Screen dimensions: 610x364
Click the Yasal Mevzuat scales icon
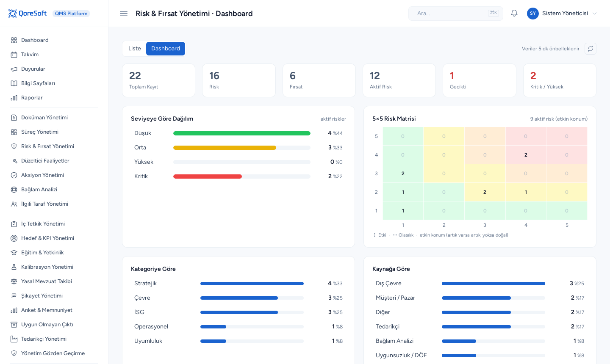point(14,281)
